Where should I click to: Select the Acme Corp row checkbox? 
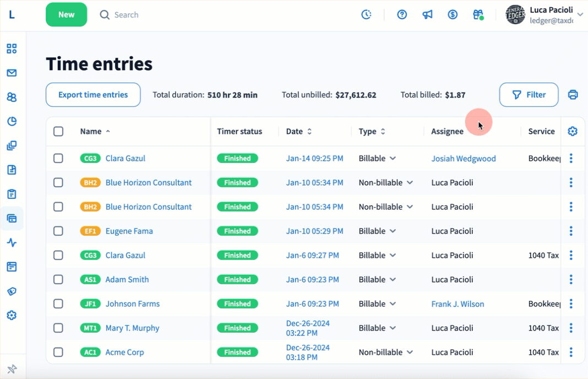pyautogui.click(x=58, y=353)
